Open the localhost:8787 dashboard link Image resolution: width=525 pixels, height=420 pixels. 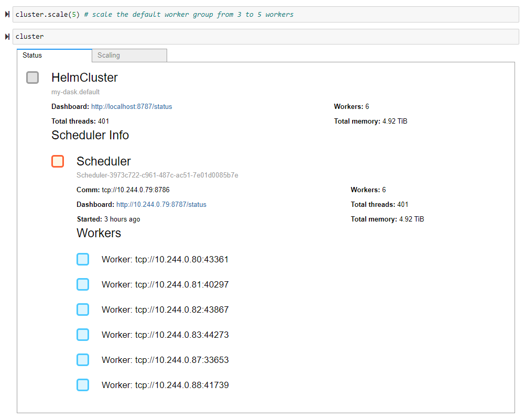132,107
